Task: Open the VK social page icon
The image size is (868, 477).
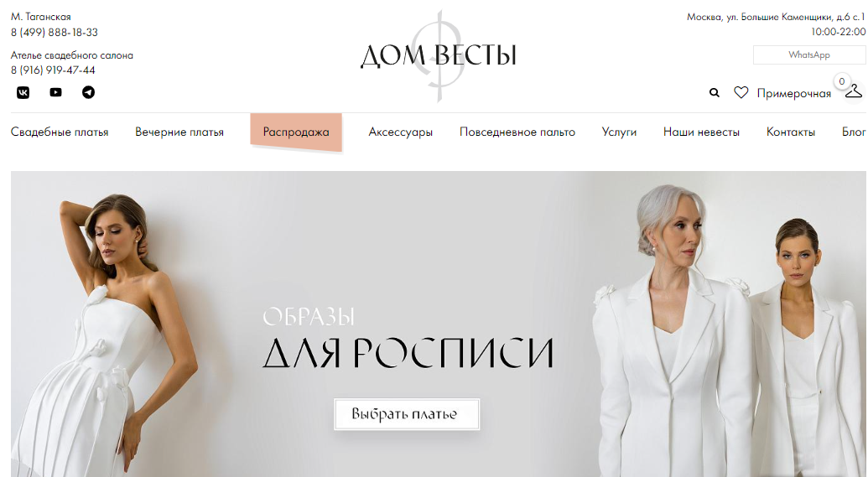Action: pyautogui.click(x=23, y=92)
